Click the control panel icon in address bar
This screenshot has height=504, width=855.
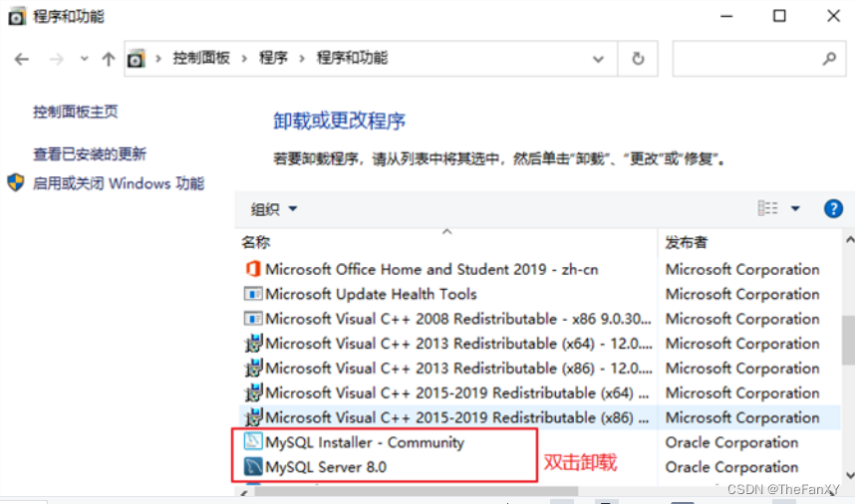pyautogui.click(x=137, y=59)
